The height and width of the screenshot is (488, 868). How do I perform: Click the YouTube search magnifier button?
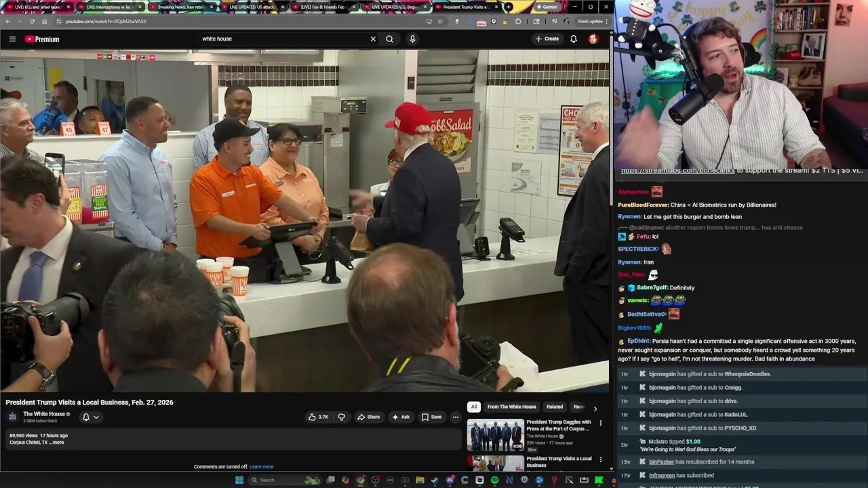click(389, 39)
